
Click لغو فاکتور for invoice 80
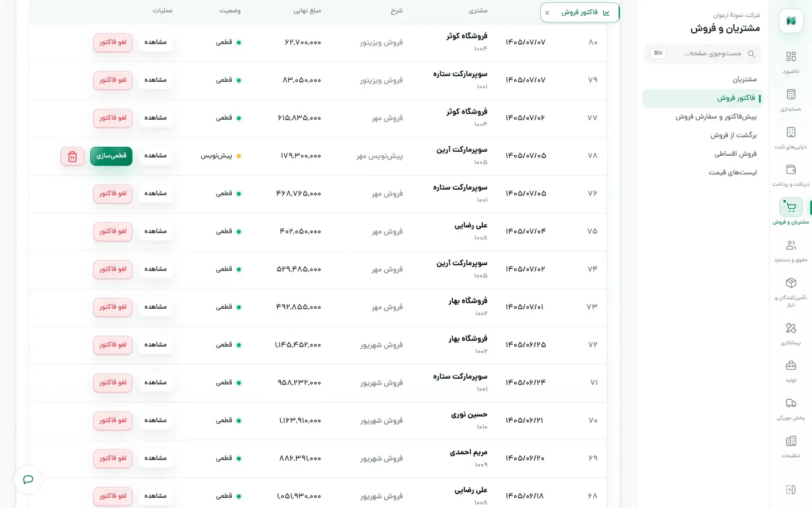(x=113, y=43)
